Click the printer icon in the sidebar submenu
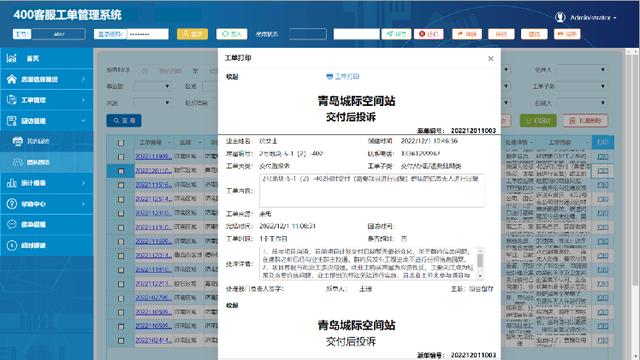The image size is (640, 360). click(x=18, y=141)
